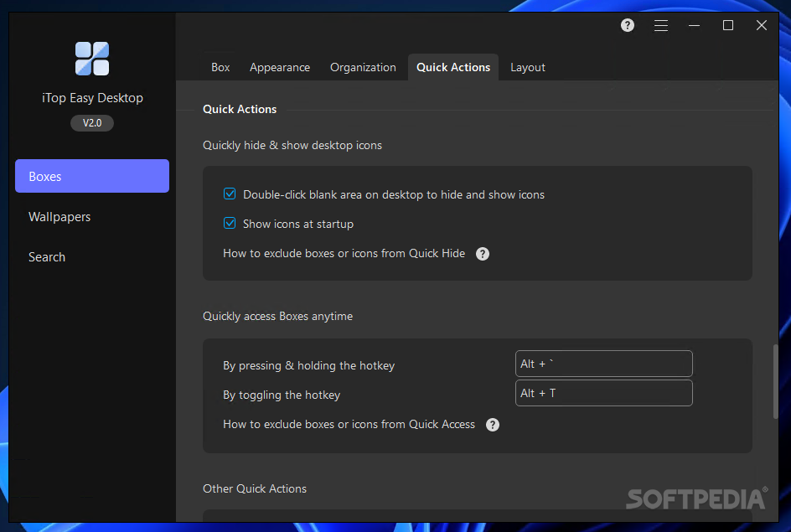Toggle Show icons at startup checkbox
This screenshot has width=791, height=532.
coord(230,223)
